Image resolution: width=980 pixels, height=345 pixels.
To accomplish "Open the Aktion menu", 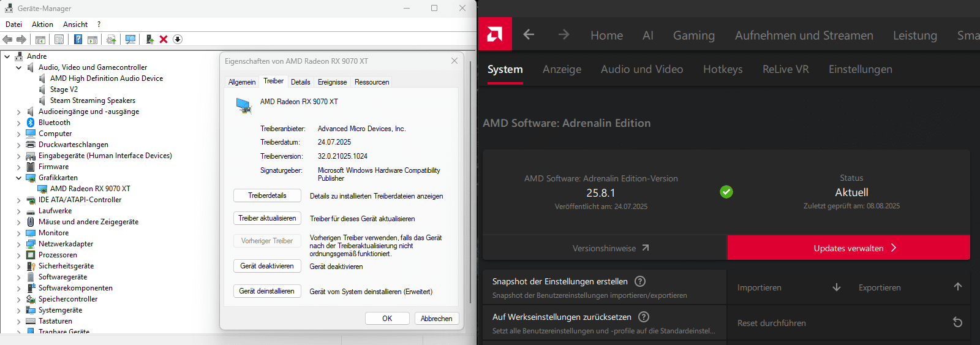I will tap(42, 25).
